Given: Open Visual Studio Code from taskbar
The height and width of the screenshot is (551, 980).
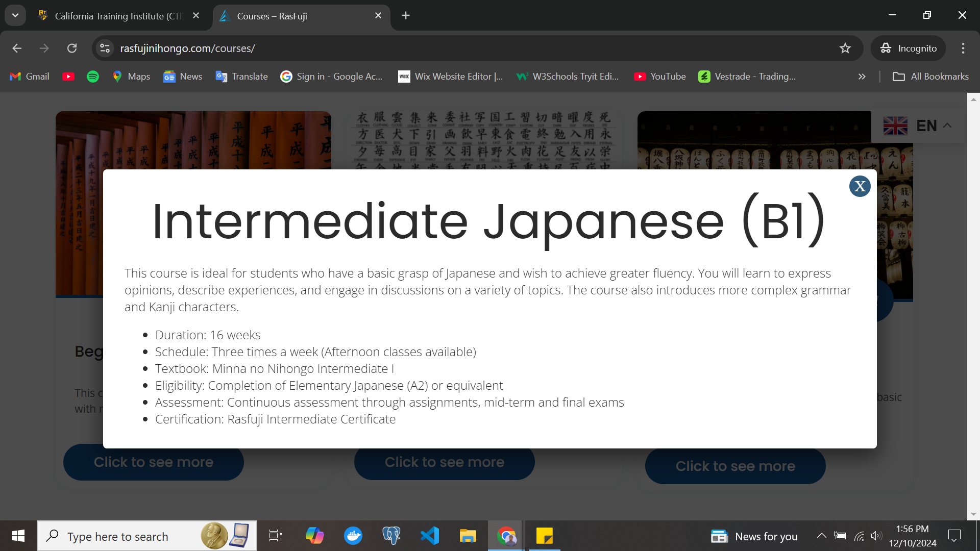Looking at the screenshot, I should [x=430, y=536].
